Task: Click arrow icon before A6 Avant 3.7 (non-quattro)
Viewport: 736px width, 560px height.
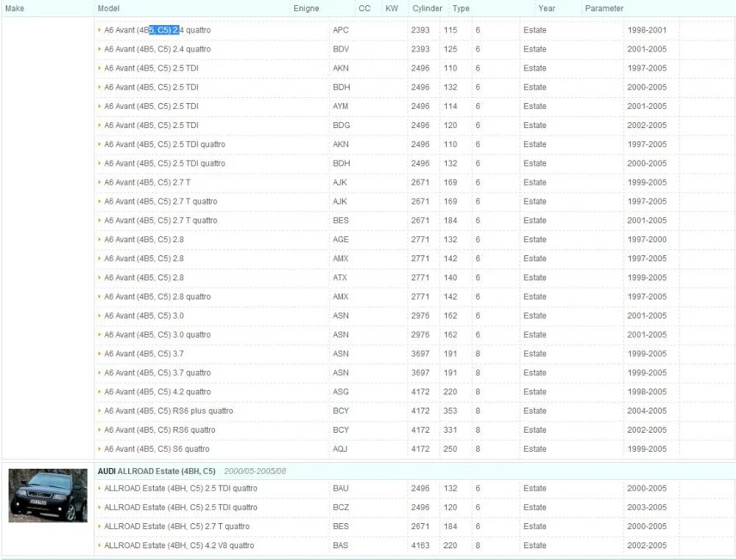Action: pos(99,353)
